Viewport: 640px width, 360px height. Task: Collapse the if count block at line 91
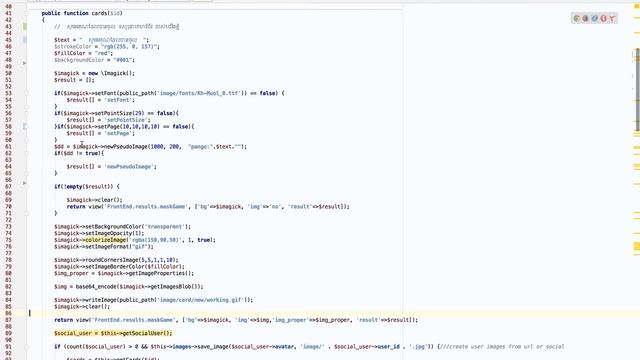(27, 347)
